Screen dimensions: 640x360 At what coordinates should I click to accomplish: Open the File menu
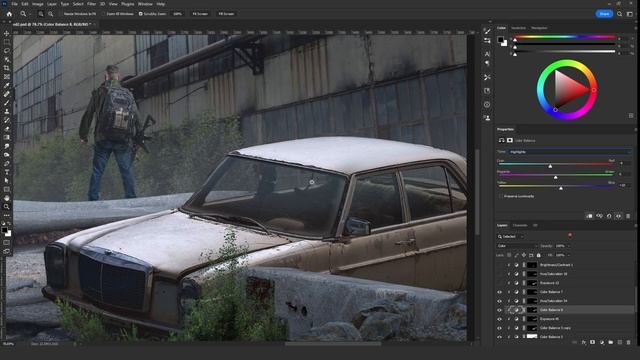tap(14, 4)
